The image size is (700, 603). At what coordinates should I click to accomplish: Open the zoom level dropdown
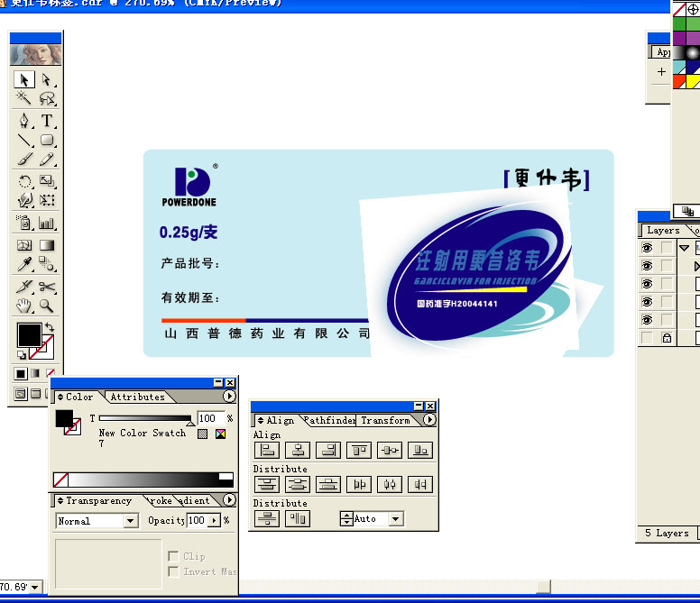(35, 588)
